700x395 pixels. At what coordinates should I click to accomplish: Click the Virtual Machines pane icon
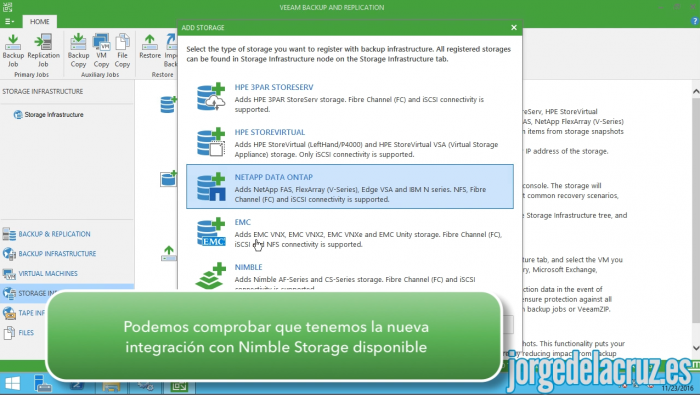pyautogui.click(x=9, y=273)
